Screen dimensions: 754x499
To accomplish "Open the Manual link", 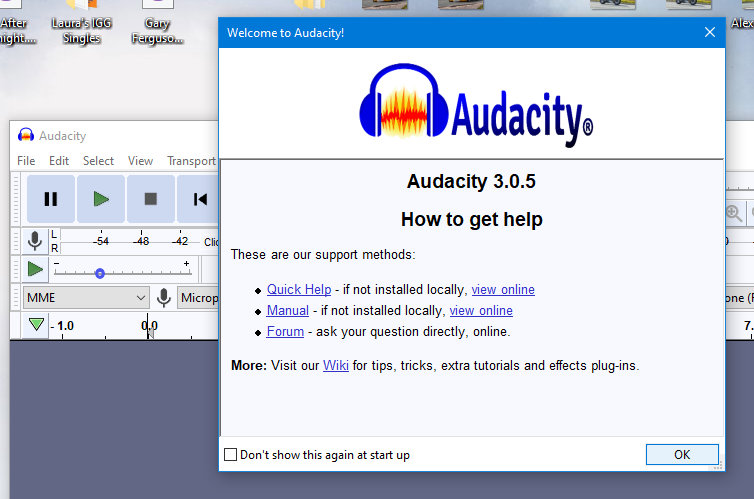I will pos(288,311).
